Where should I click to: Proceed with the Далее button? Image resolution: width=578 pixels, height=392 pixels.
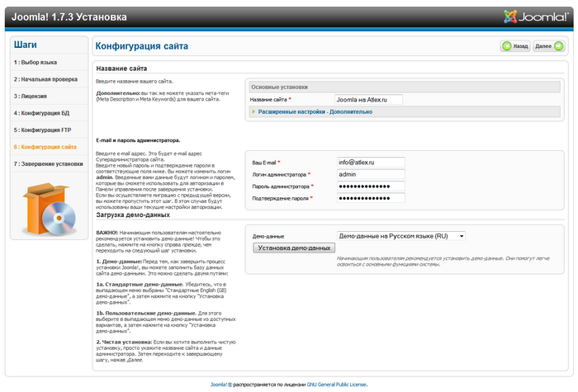click(549, 46)
